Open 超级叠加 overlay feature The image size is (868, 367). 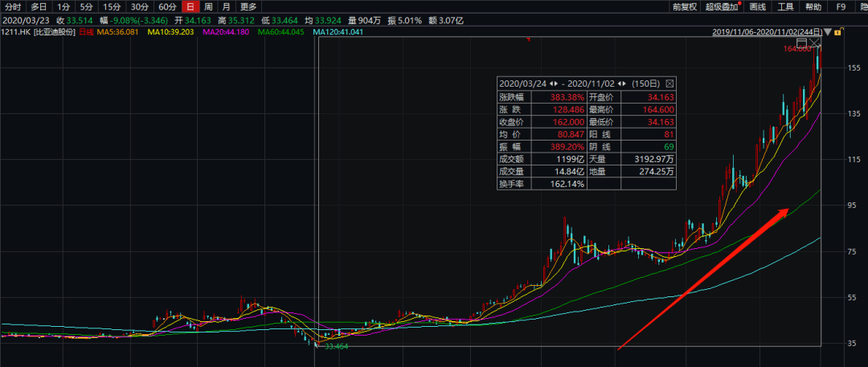click(722, 6)
